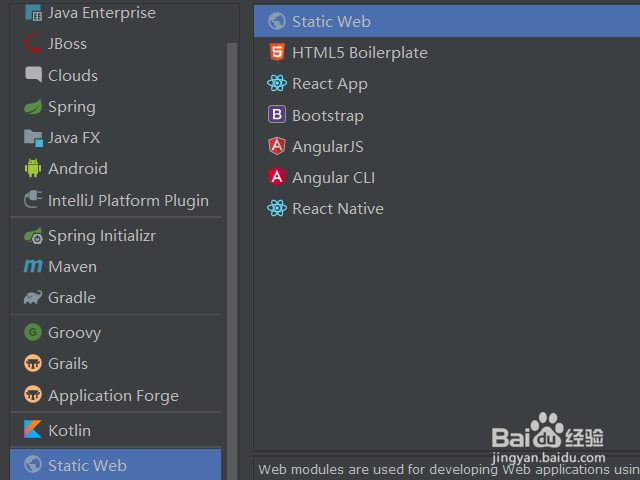The height and width of the screenshot is (480, 640).
Task: Select Groovy project type
Action: [x=74, y=333]
